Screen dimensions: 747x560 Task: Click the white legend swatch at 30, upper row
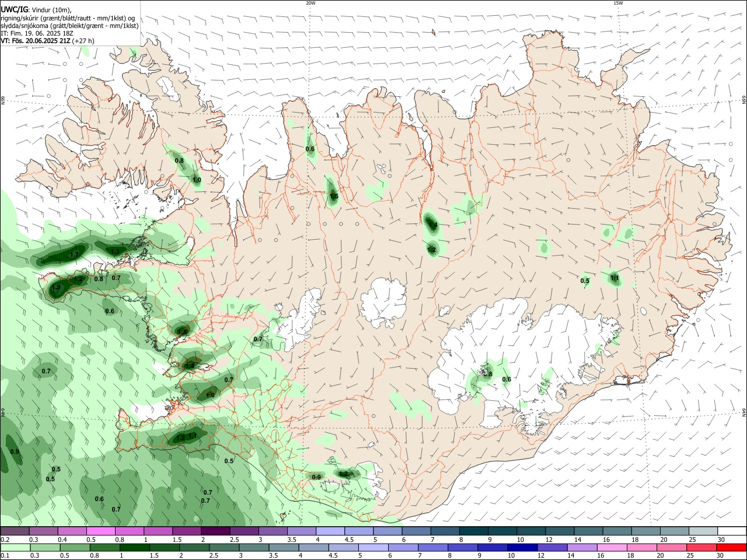click(x=731, y=531)
